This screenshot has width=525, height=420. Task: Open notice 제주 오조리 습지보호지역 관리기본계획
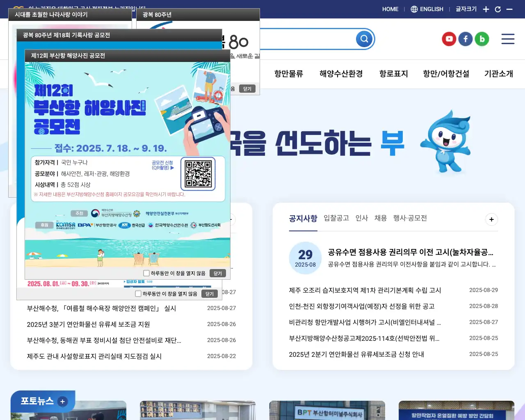[x=365, y=290]
